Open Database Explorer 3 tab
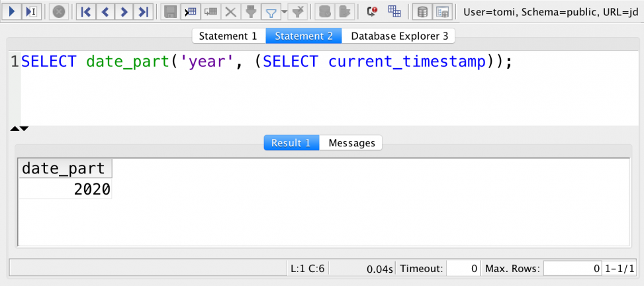Screen dimensions: 644x286 399,36
